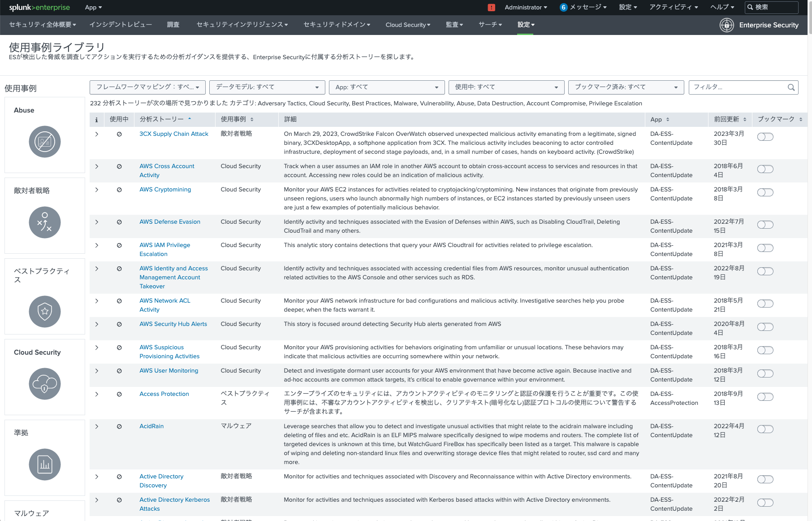
Task: Click inside the フィルタ search field
Action: (739, 87)
